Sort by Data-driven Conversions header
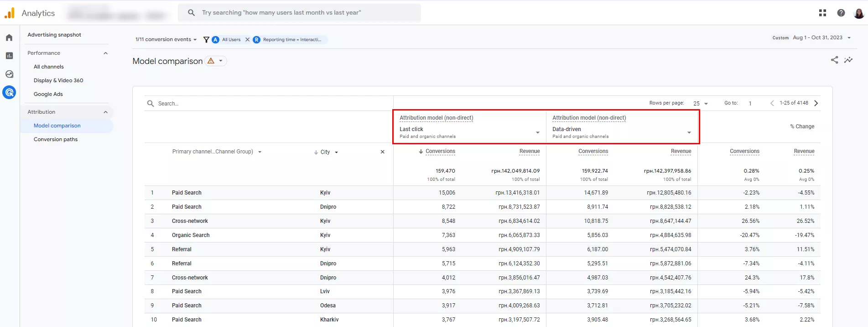 pos(593,151)
